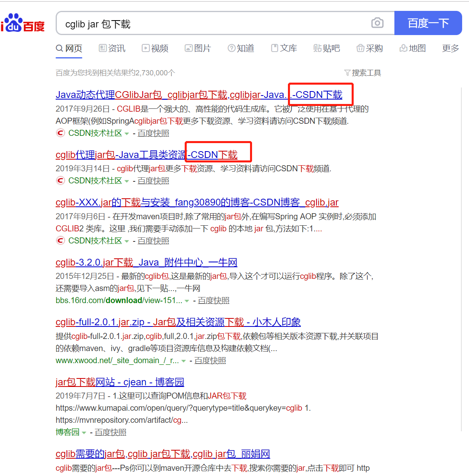
Task: Expand source dropdown under cglib代理jar包 result
Action: [x=127, y=181]
